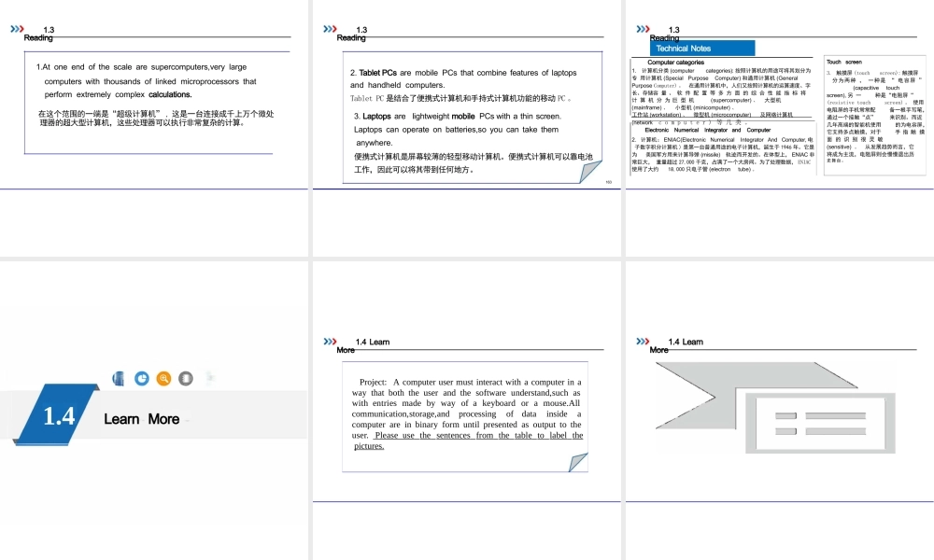Click the page curl corner on the Tablet PCs slide
934x560 pixels.
[x=589, y=172]
